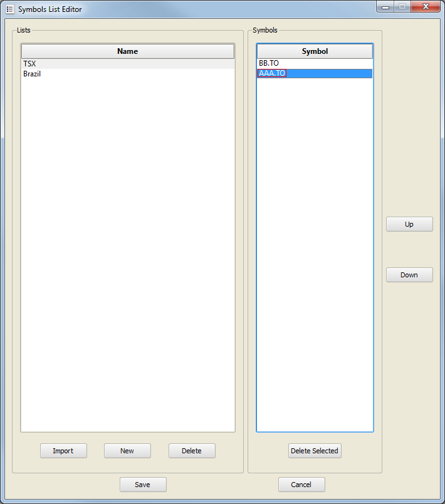Minimize the Symbols List Editor window

click(x=385, y=6)
